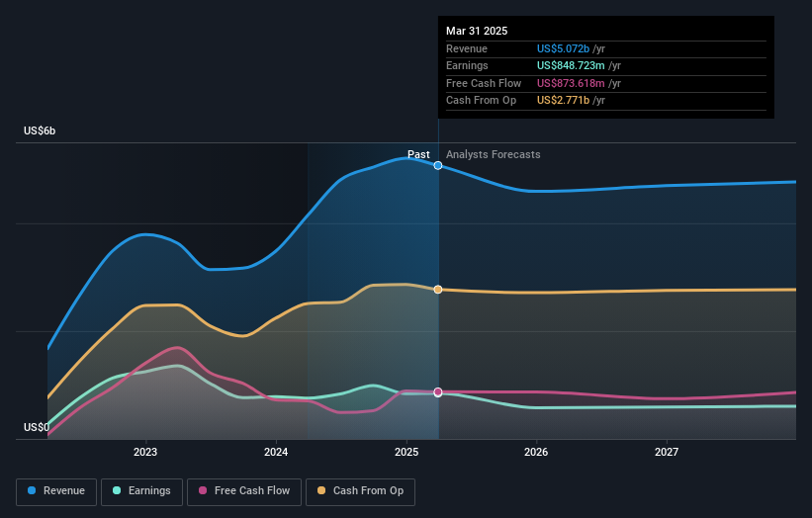Click the Revenue row label in tooltip
The height and width of the screenshot is (518, 812).
[x=467, y=48]
